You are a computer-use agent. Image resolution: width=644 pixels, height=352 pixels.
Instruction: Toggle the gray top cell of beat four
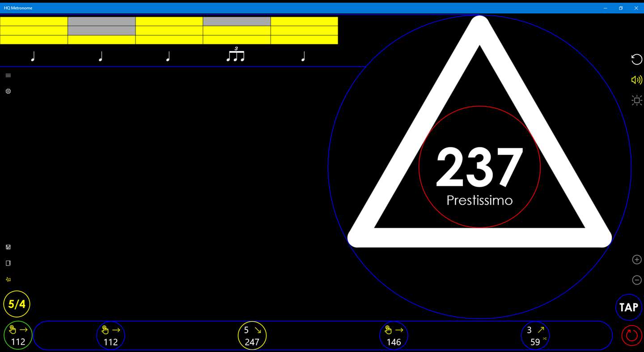pos(237,21)
